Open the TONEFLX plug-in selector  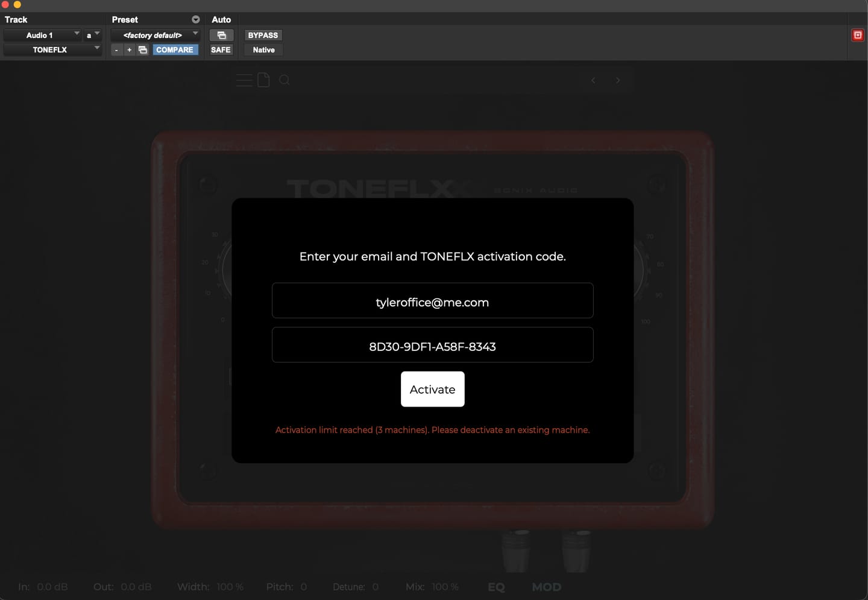pos(52,50)
